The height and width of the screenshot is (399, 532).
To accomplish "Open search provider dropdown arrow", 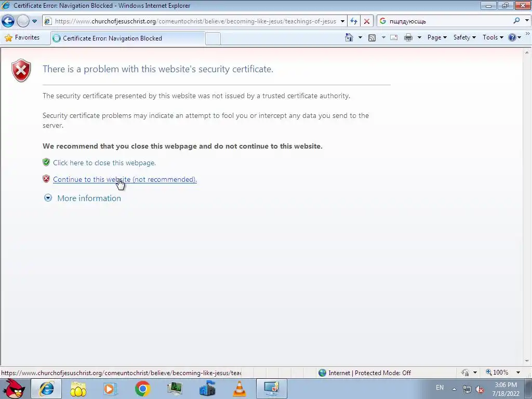I will [x=527, y=21].
